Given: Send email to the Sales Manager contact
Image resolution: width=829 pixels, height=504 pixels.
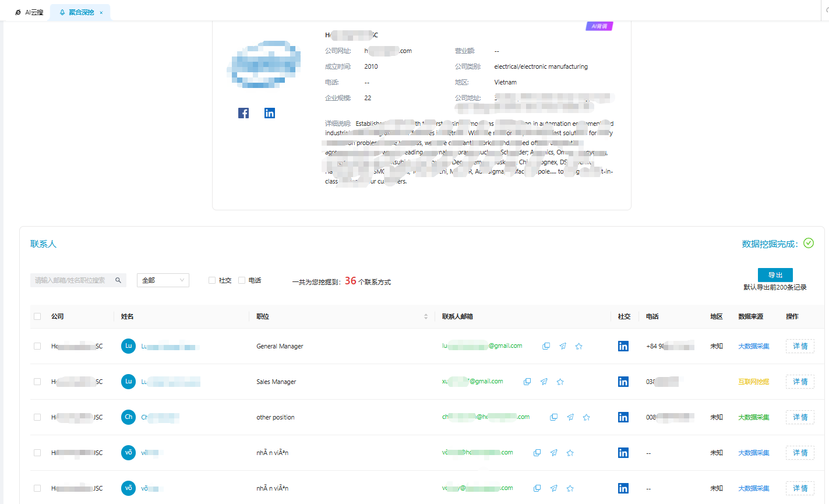Looking at the screenshot, I should [x=544, y=382].
